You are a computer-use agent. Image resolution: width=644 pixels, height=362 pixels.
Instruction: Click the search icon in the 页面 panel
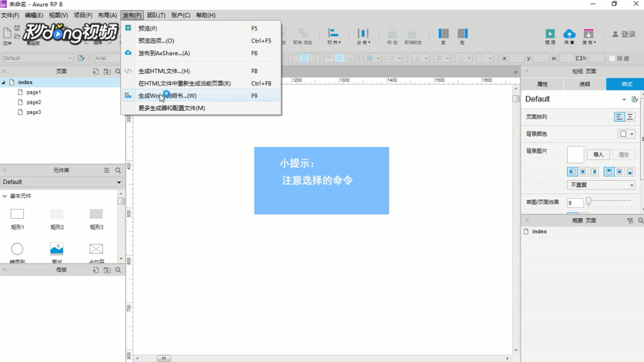(117, 71)
